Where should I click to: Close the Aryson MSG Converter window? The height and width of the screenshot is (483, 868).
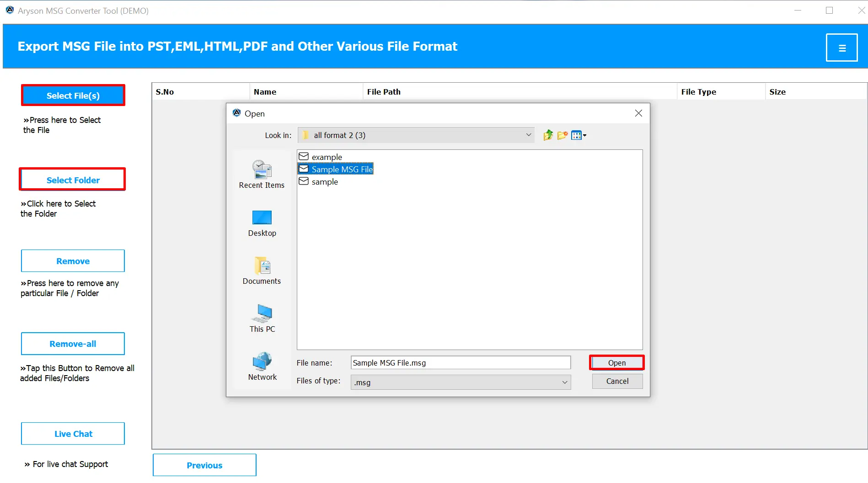tap(861, 10)
